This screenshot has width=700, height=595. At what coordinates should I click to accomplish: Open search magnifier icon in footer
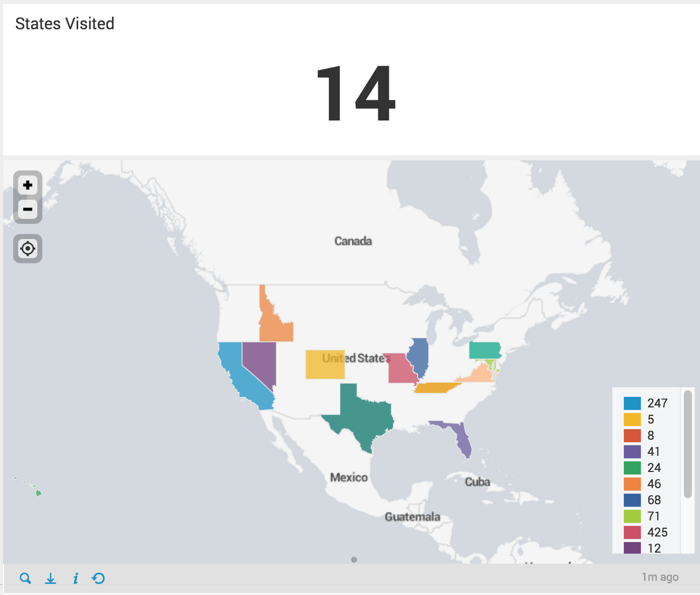(x=25, y=578)
